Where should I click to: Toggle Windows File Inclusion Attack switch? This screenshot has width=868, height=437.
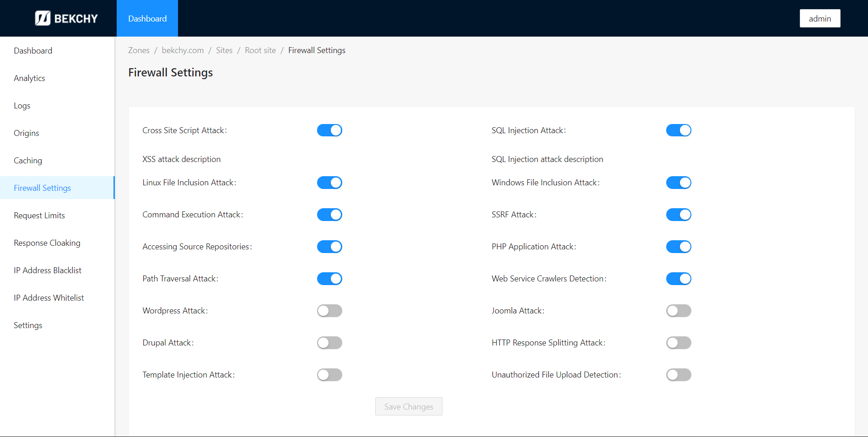click(x=679, y=183)
